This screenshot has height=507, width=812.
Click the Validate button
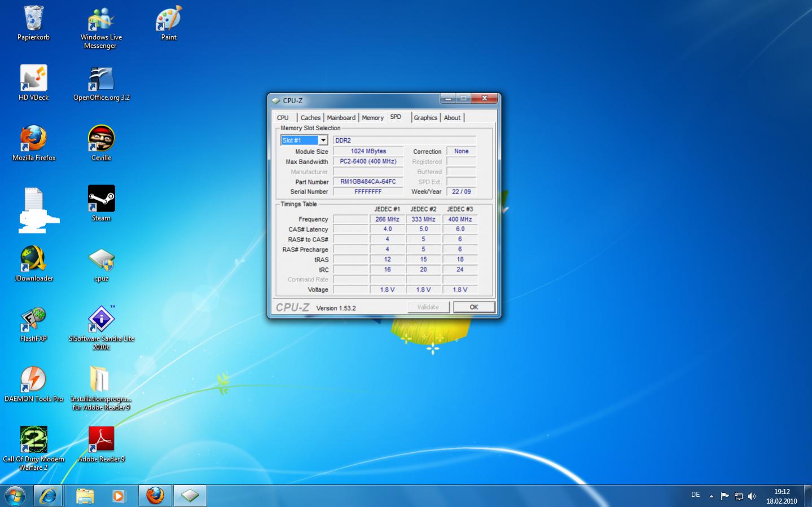[428, 307]
